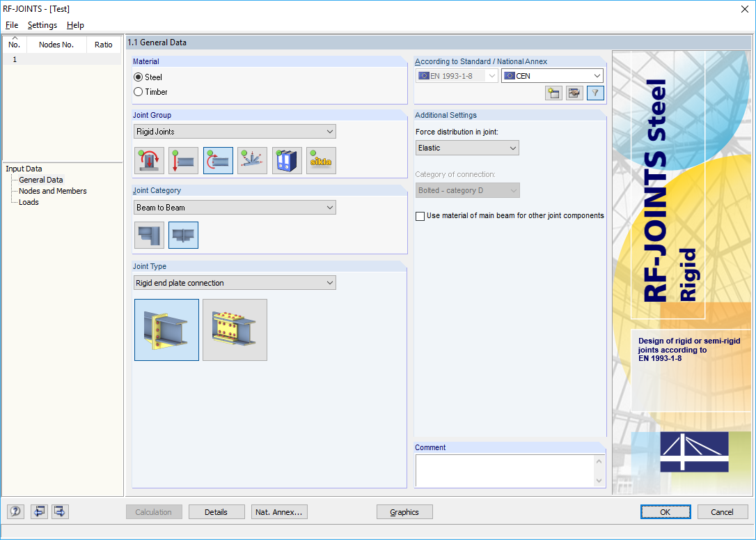Viewport: 756px width, 540px height.
Task: Open the Details dialog
Action: click(x=216, y=512)
